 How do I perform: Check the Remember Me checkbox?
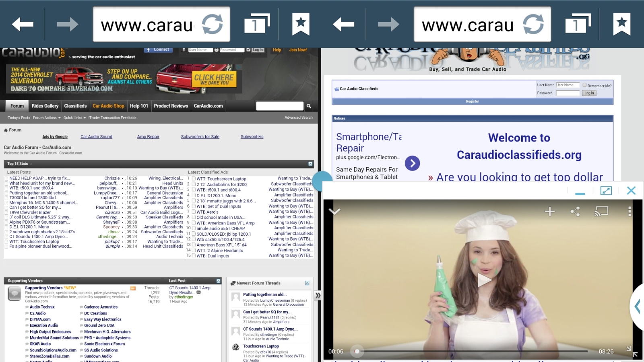(x=584, y=85)
